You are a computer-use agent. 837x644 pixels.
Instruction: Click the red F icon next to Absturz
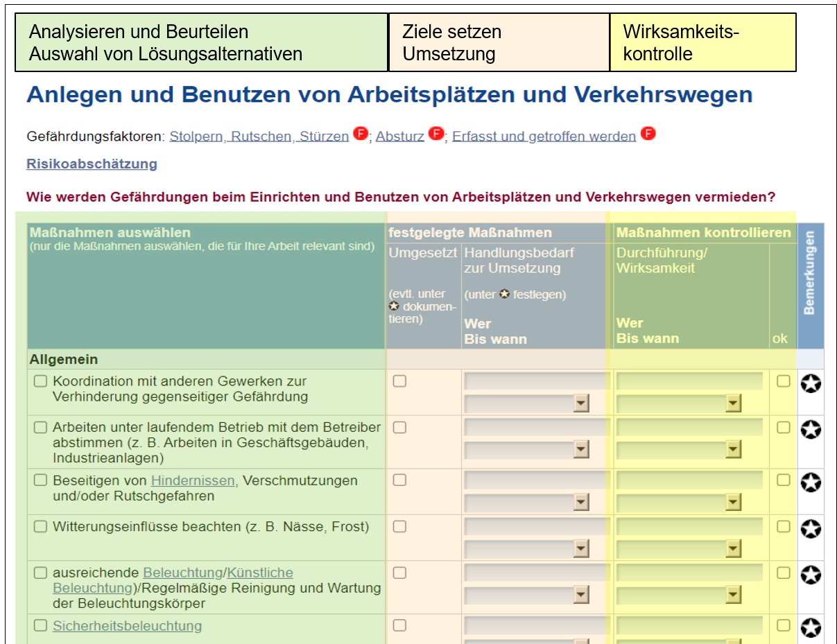[x=435, y=134]
